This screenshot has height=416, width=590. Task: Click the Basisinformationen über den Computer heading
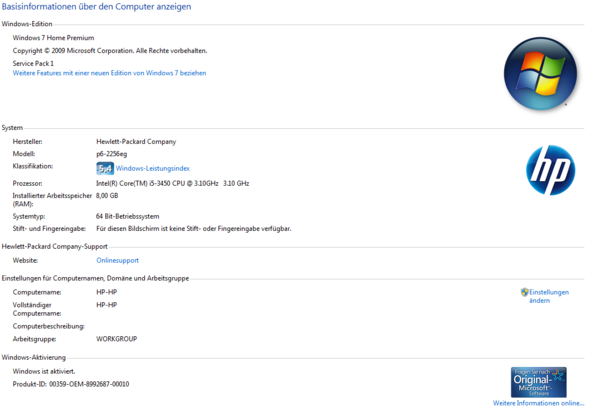(96, 7)
